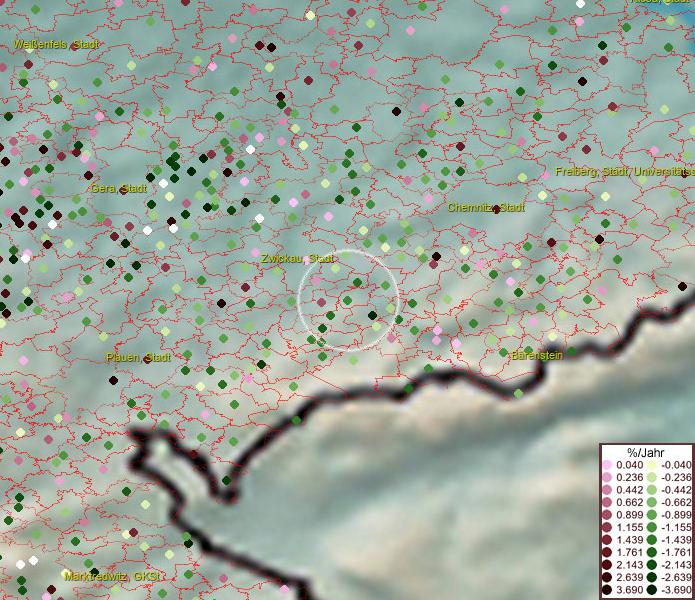Screen dimensions: 695x600
Task: Click the Zwickau, Stadt label
Action: pos(297,258)
